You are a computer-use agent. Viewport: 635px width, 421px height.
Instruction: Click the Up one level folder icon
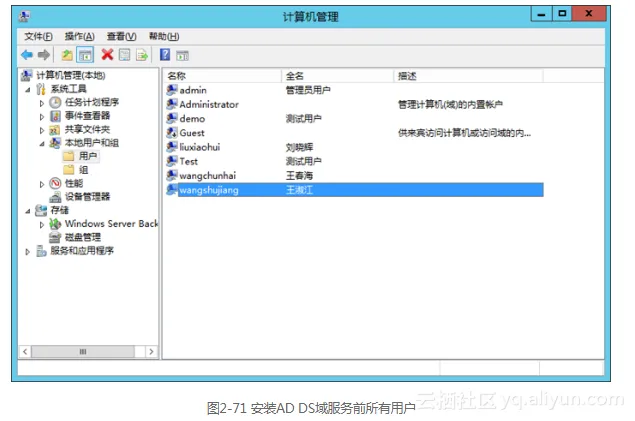67,55
